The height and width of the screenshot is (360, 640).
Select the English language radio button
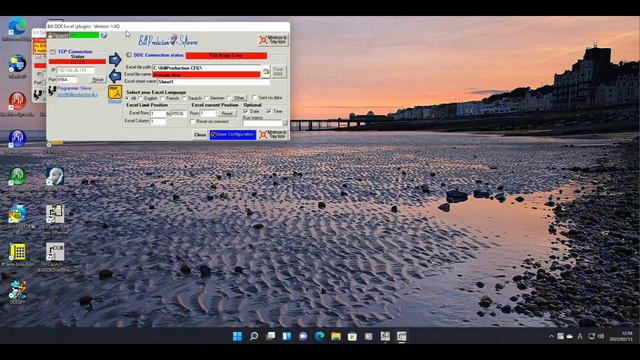(140, 98)
